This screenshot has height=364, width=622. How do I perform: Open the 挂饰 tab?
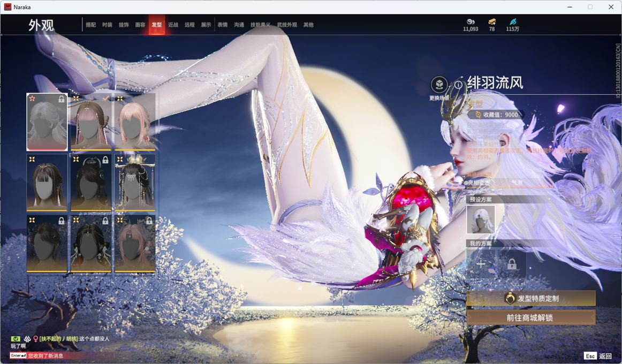(124, 25)
